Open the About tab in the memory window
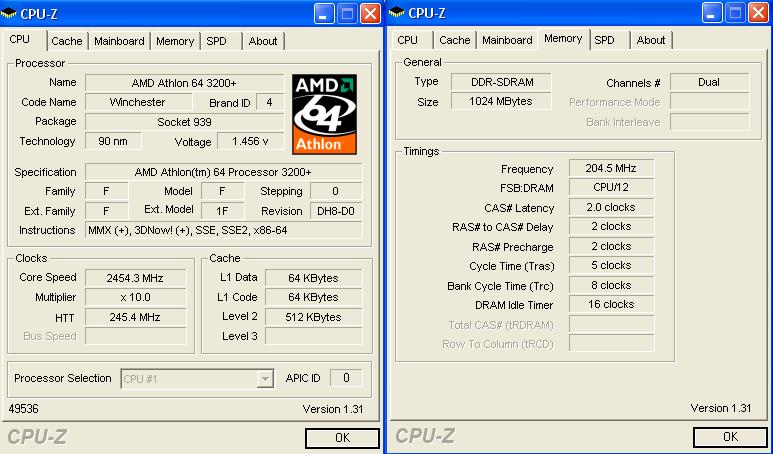 [651, 41]
